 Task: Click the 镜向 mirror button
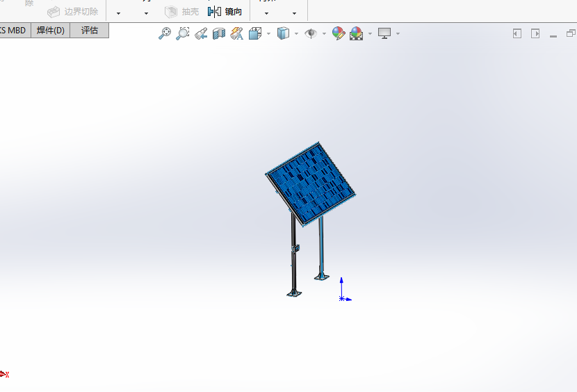click(225, 12)
